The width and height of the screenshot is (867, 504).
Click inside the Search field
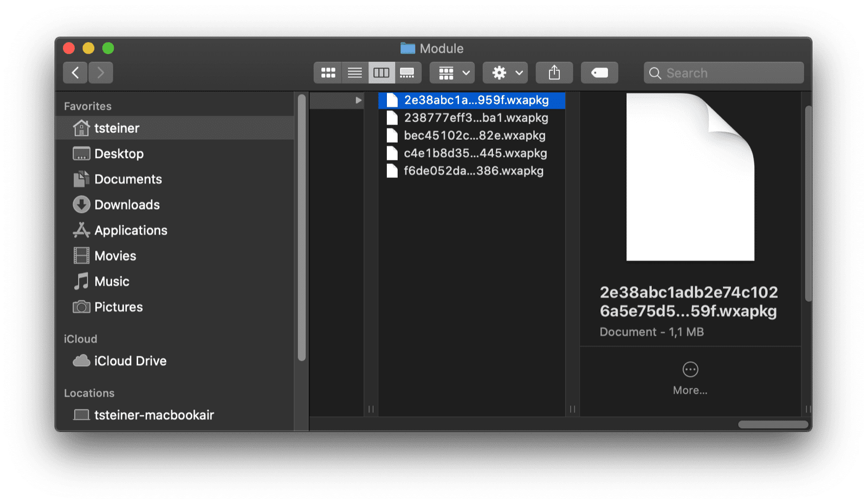click(723, 72)
